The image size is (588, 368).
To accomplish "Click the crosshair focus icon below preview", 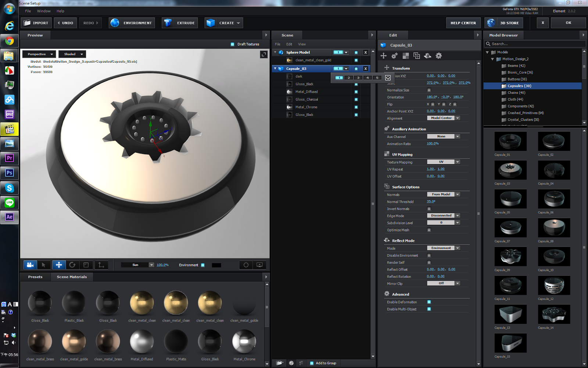I will click(x=246, y=265).
